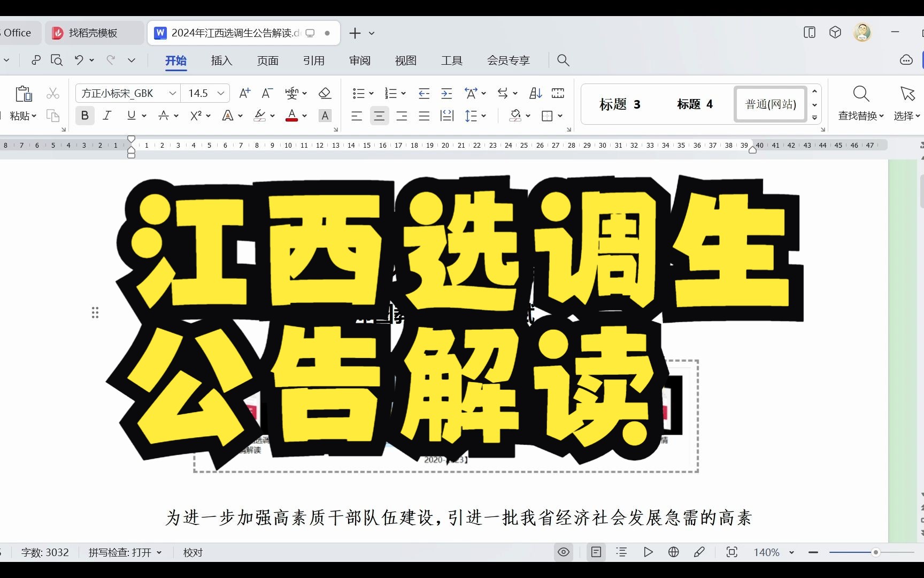The image size is (924, 578).
Task: Click the clear formatting eraser icon
Action: 325,93
